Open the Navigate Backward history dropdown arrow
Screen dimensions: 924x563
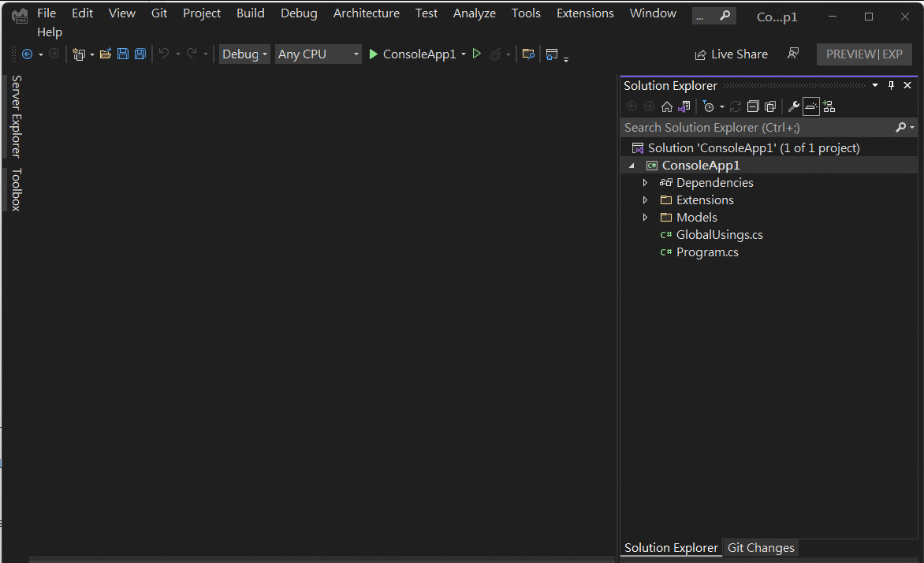point(41,55)
